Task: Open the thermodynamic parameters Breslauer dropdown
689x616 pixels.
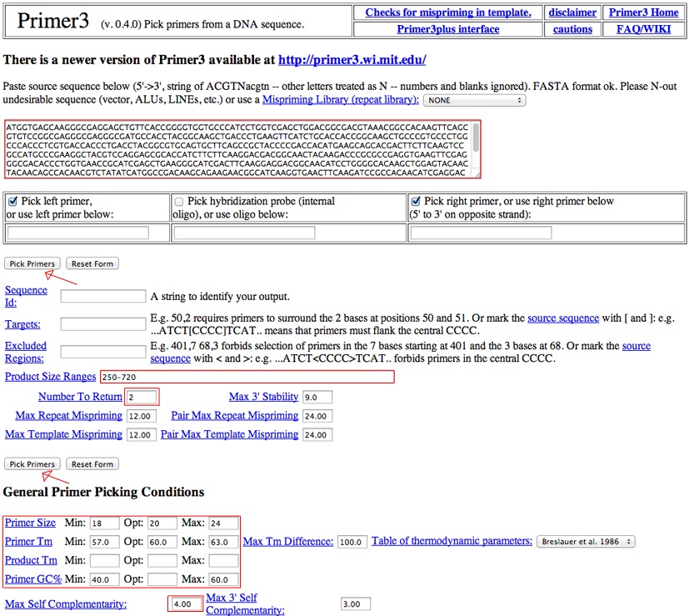Action: click(x=587, y=542)
